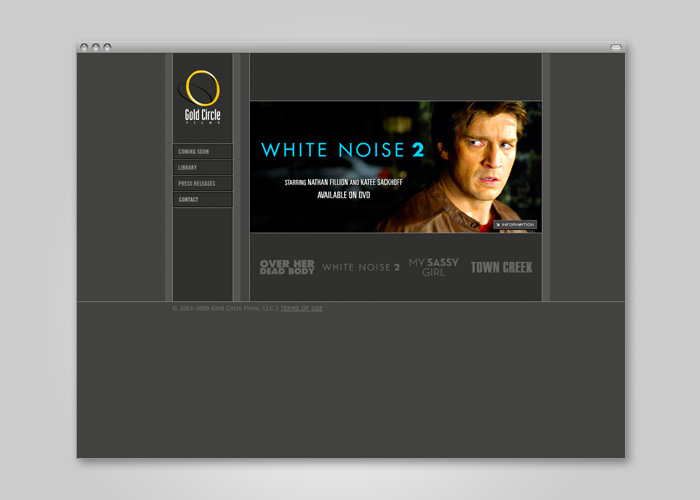The width and height of the screenshot is (700, 500).
Task: Open the Coming Soon menu item
Action: tap(202, 151)
